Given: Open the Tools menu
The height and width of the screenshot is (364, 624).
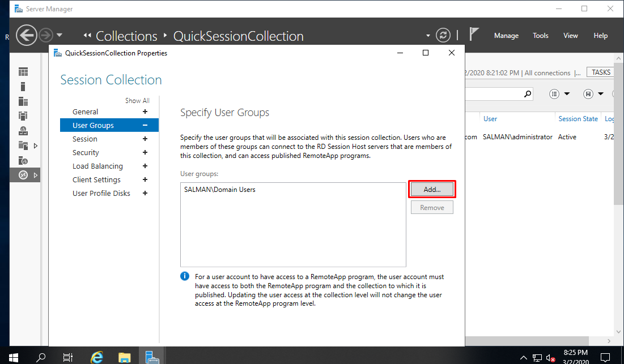Looking at the screenshot, I should click(x=540, y=36).
